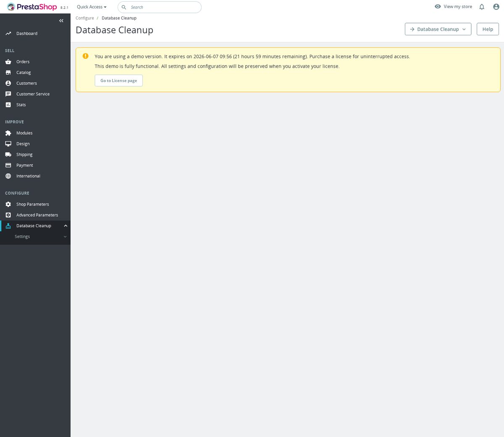Click Go to License page button
The image size is (504, 437).
click(x=119, y=81)
